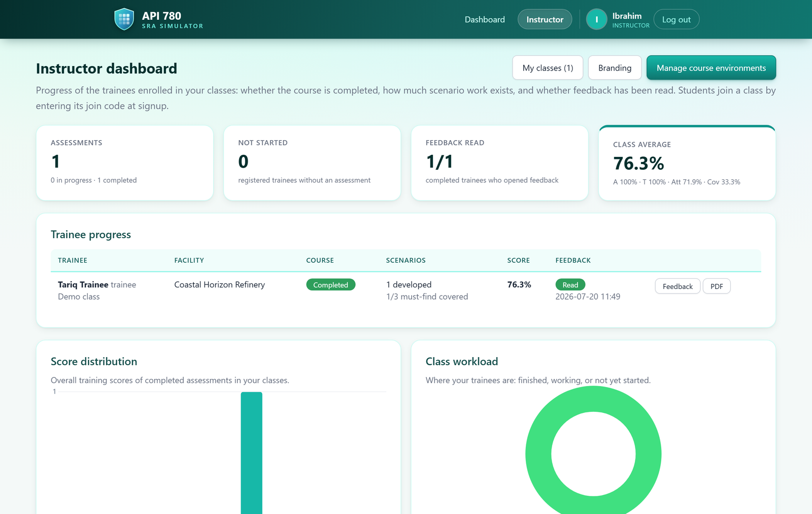Download Tariq Trainee's PDF report
This screenshot has width=812, height=514.
pyautogui.click(x=717, y=286)
